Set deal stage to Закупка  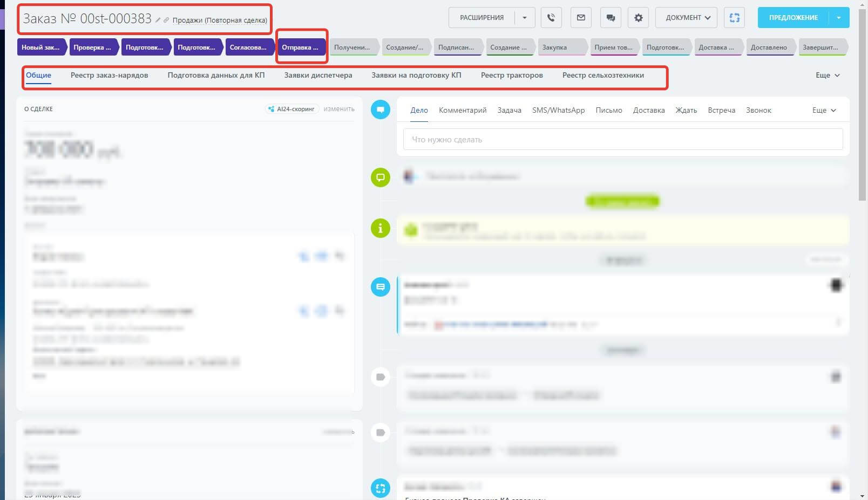tap(555, 47)
